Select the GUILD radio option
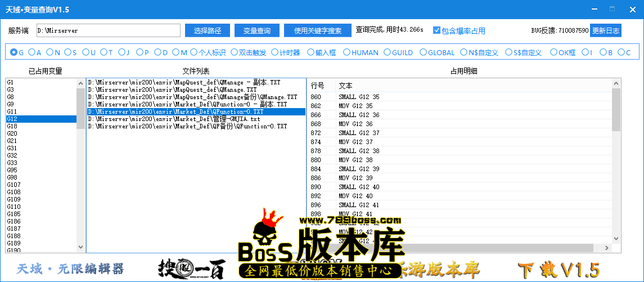The width and height of the screenshot is (644, 282). pos(398,52)
